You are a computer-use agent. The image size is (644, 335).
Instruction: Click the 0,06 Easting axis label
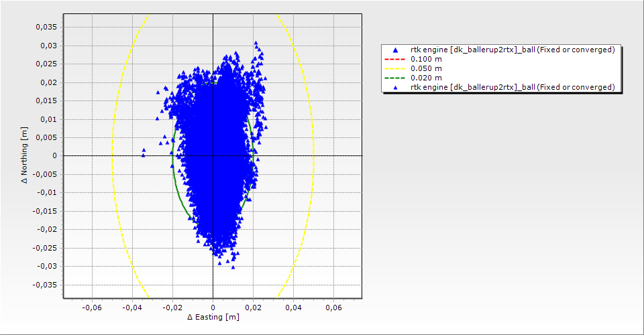[333, 308]
